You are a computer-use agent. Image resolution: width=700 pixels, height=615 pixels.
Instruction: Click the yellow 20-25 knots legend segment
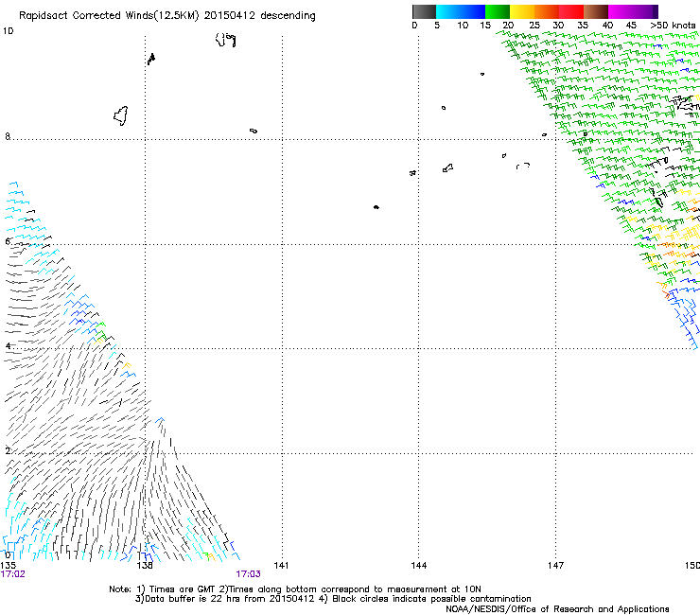point(522,11)
